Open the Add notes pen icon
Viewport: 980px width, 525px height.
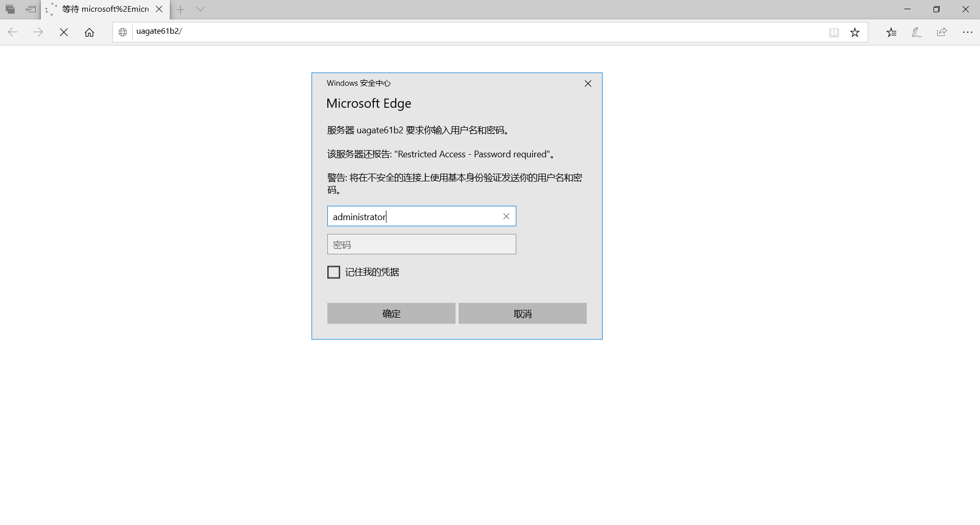point(917,33)
